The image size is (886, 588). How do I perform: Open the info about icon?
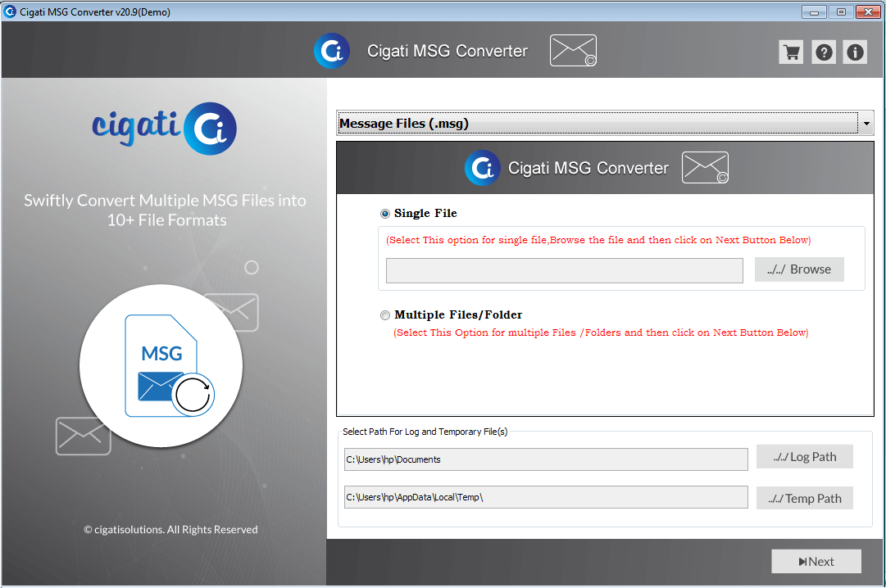coord(855,52)
